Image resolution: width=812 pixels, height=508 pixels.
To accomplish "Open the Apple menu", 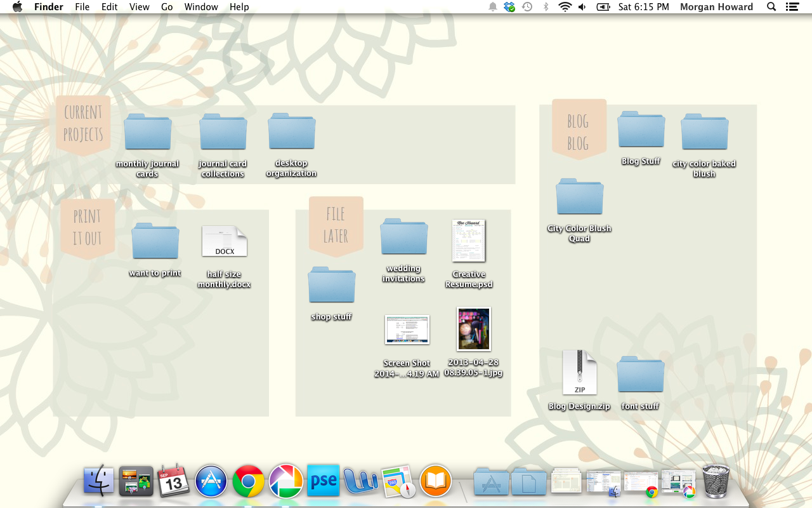I will pos(17,7).
